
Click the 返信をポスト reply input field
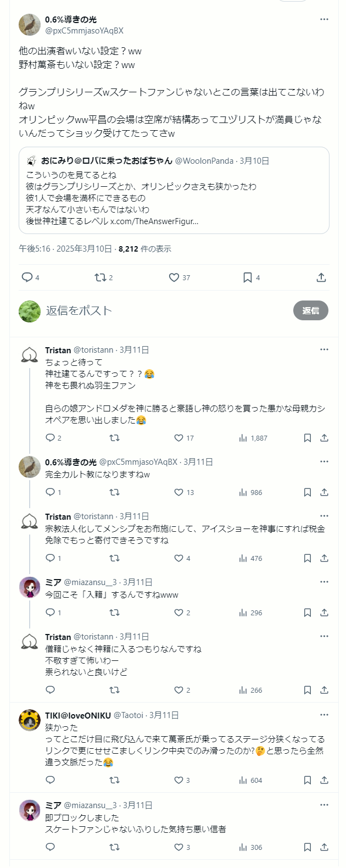point(165,310)
